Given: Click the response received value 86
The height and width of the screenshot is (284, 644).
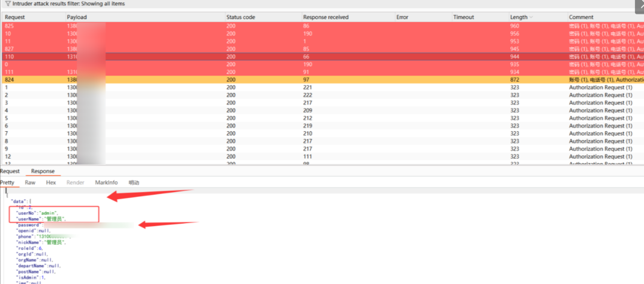Looking at the screenshot, I should (x=306, y=26).
